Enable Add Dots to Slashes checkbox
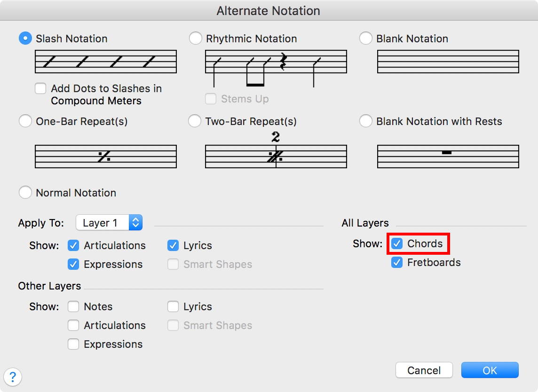 [x=41, y=88]
